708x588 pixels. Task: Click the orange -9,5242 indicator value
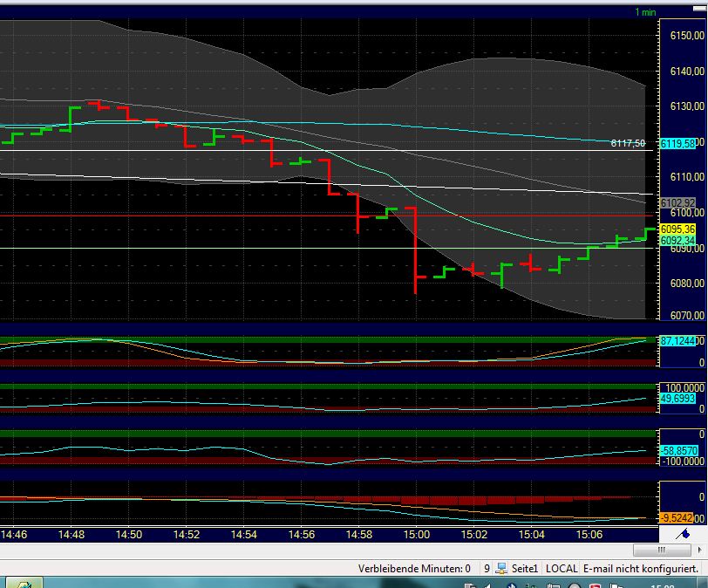(x=677, y=516)
